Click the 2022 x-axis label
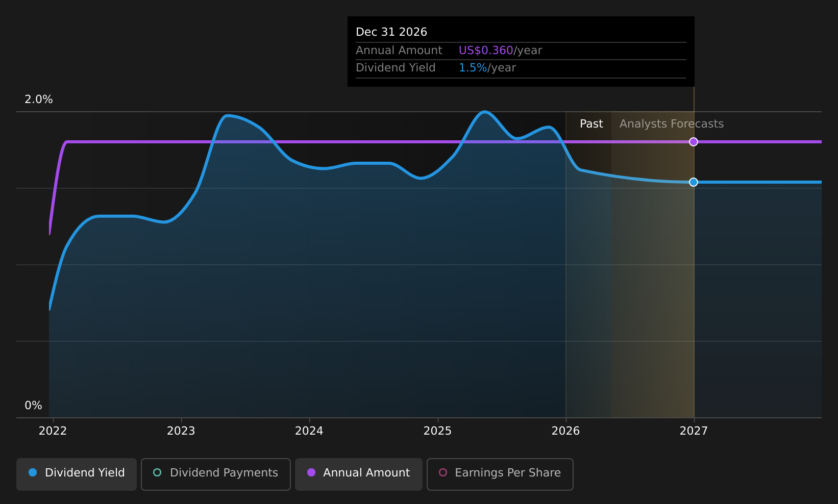This screenshot has height=504, width=838. [x=53, y=431]
